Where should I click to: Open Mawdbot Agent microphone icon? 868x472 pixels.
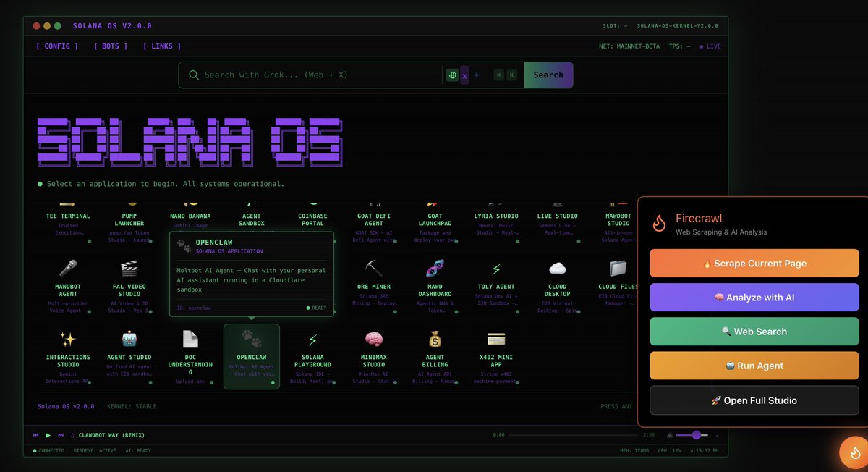[x=68, y=269]
